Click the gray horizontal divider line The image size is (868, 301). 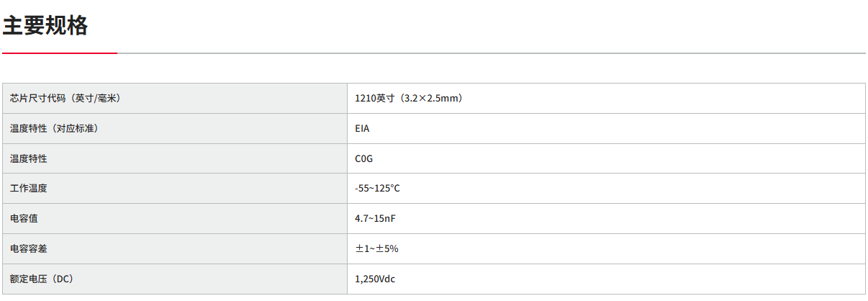pos(489,53)
